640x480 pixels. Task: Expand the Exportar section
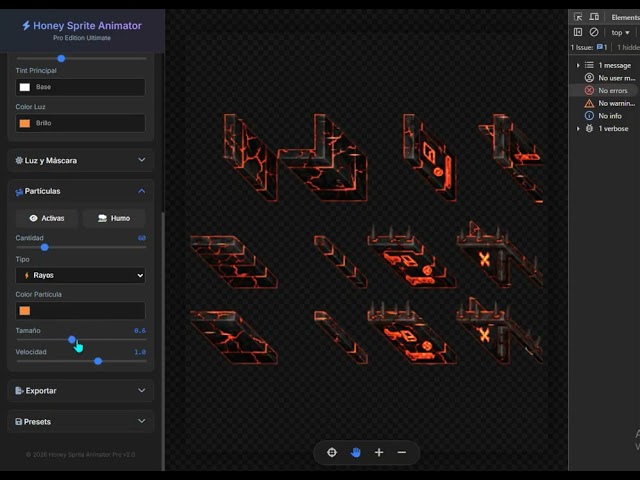[x=81, y=391]
